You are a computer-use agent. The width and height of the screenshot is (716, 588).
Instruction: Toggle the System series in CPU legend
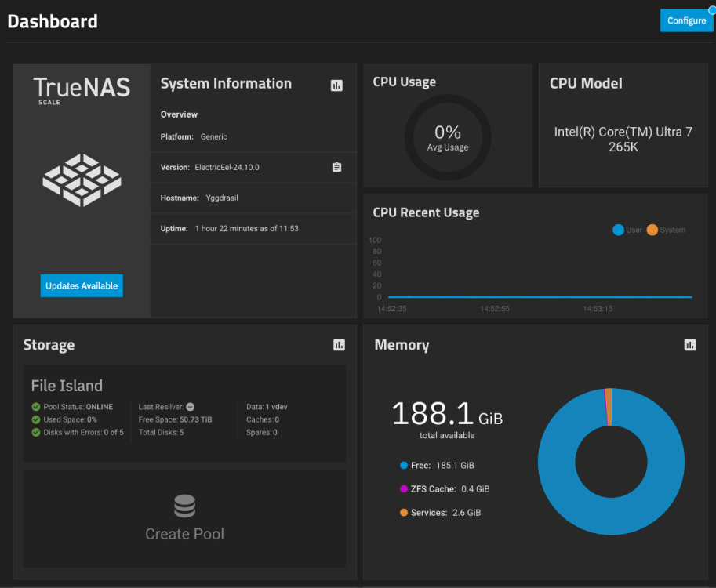[x=652, y=230]
